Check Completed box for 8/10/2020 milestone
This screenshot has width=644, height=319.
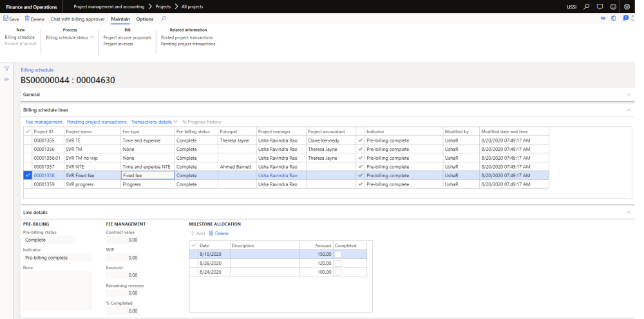[338, 254]
